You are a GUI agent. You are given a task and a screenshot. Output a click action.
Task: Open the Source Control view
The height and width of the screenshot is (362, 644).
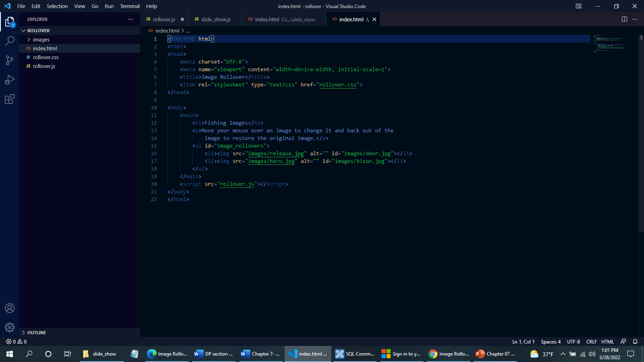tap(10, 60)
